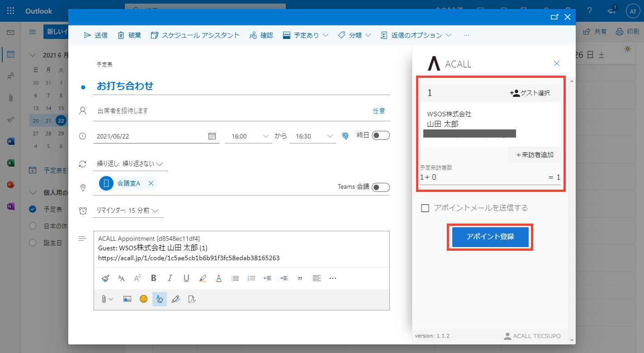Viewport: 644px width, 353px height.
Task: Apply italic formatting in the editor
Action: coord(170,278)
